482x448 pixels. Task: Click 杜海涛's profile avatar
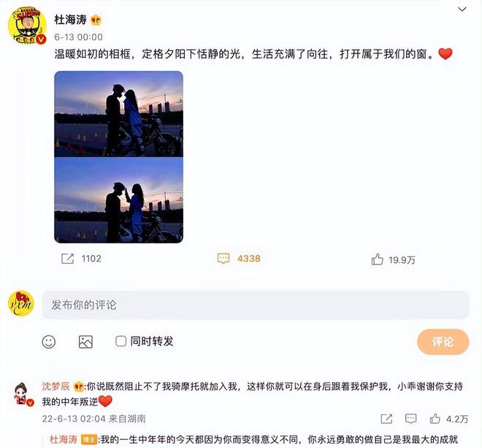click(27, 26)
